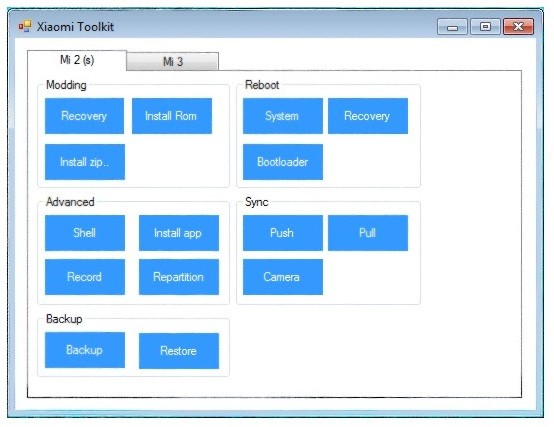The height and width of the screenshot is (427, 554).
Task: Reboot into Bootloader
Action: [x=283, y=162]
